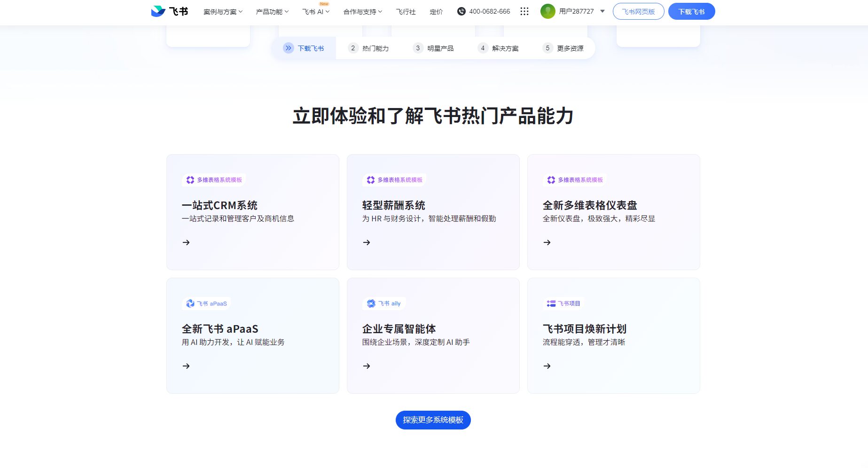Screen dimensions: 868x468
Task: Click text 围绕企业场景，深度定制 AI 助手
Action: coord(416,342)
